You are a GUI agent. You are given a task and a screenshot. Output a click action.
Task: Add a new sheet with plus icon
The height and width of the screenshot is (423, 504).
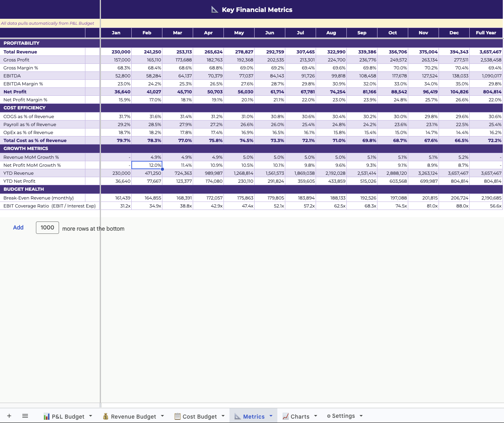pos(9,416)
